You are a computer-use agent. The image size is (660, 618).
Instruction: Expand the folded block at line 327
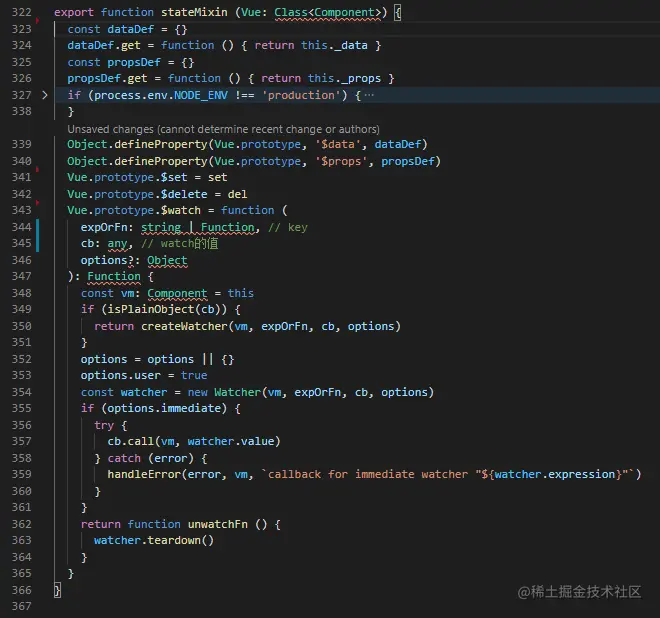[x=45, y=95]
